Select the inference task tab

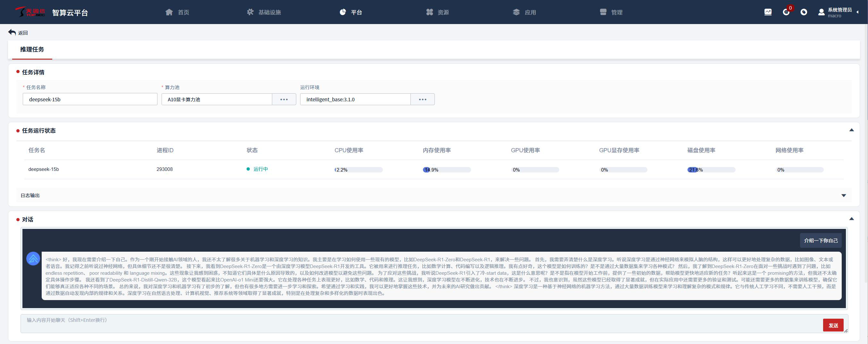point(32,49)
